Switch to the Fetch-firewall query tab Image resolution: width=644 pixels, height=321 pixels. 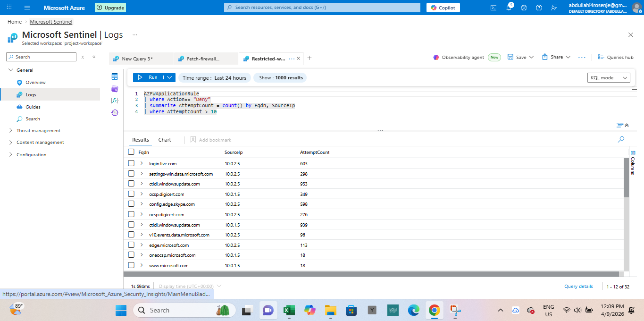[203, 59]
